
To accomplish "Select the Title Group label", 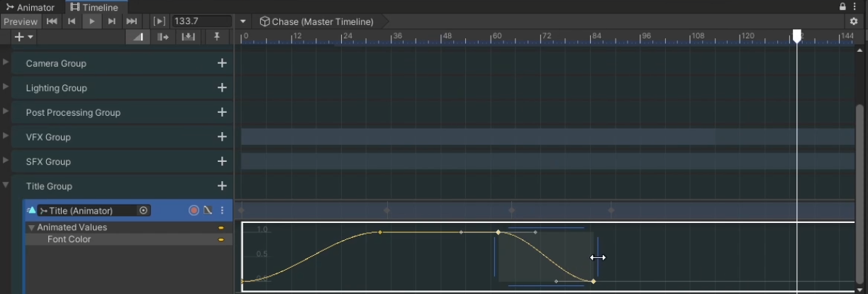I will click(49, 186).
